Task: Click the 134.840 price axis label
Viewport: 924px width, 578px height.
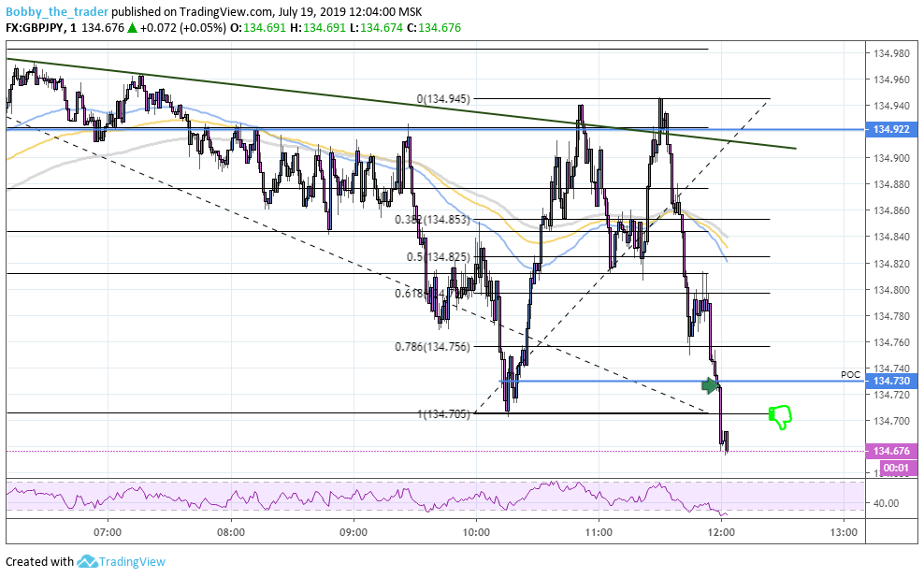Action: 891,237
